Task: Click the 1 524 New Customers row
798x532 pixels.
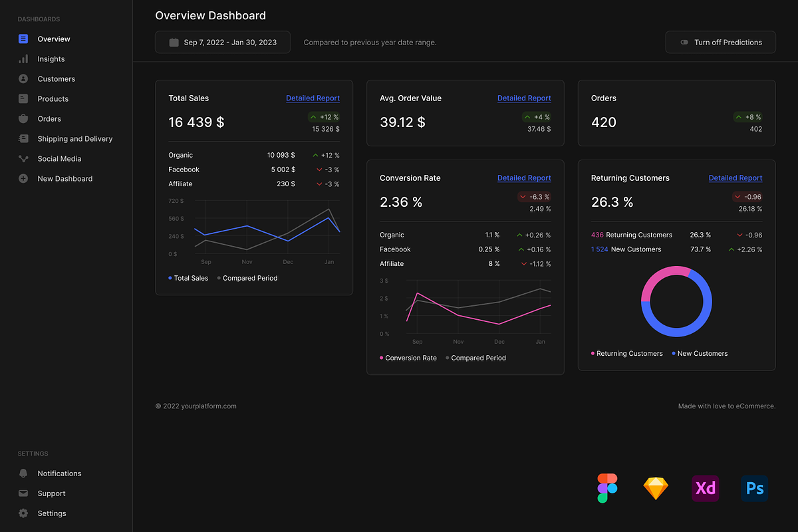Action: tap(677, 249)
